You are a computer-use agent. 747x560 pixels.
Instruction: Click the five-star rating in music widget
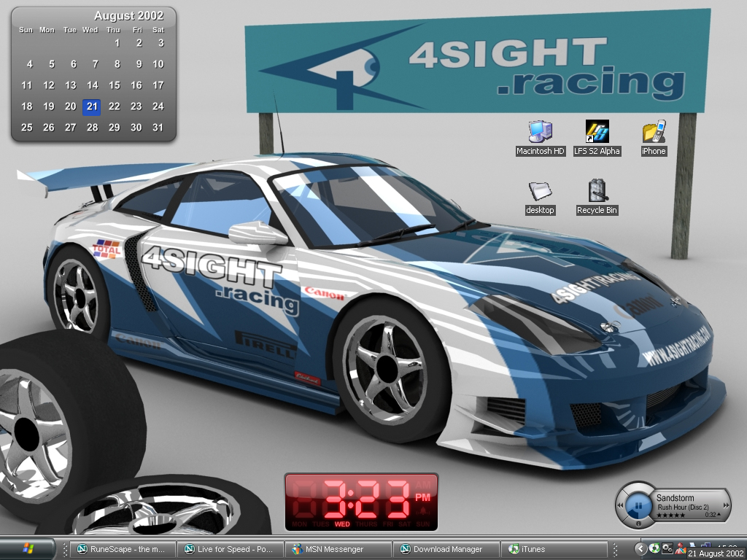(x=671, y=516)
